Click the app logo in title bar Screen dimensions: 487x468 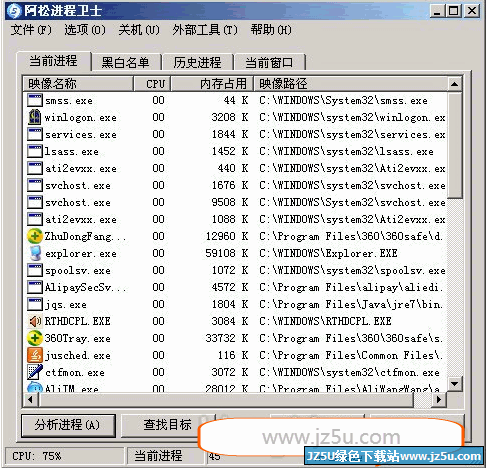14,11
